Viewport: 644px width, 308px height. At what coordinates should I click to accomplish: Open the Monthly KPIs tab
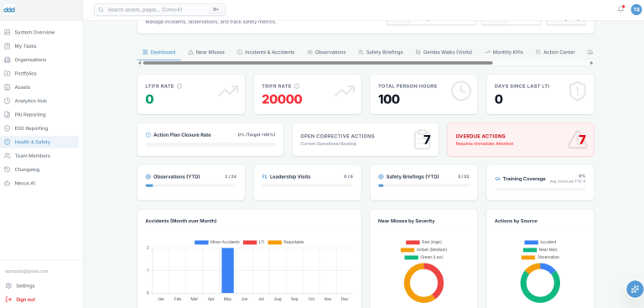504,52
